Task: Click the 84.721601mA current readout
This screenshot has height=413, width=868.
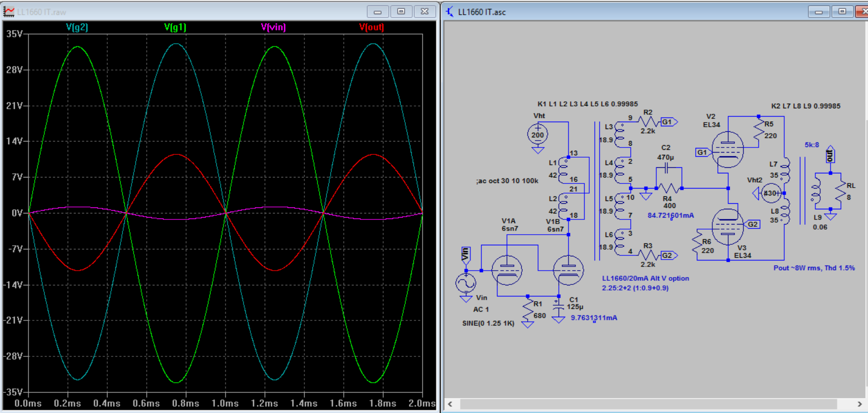Action: [671, 215]
